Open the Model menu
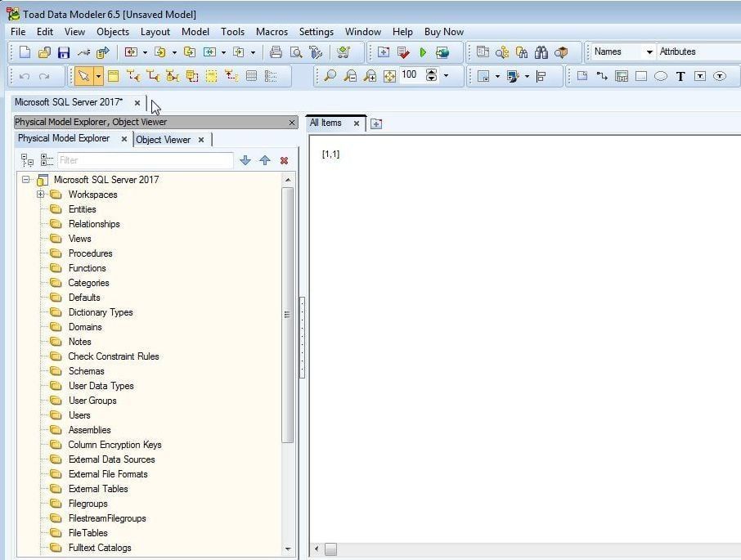 pyautogui.click(x=195, y=32)
